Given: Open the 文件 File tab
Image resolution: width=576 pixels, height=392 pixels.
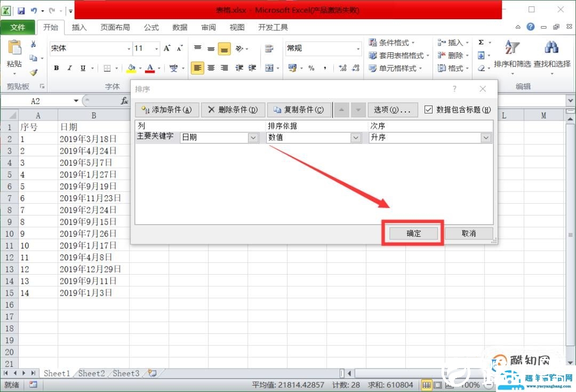Looking at the screenshot, I should (x=17, y=27).
